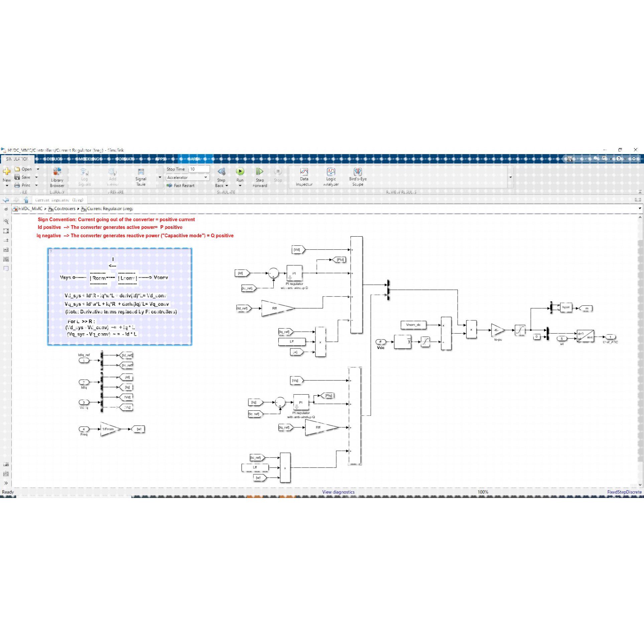Viewport: 644px width, 644px height.
Task: Expand the Review Results gallery arrow
Action: [x=510, y=177]
